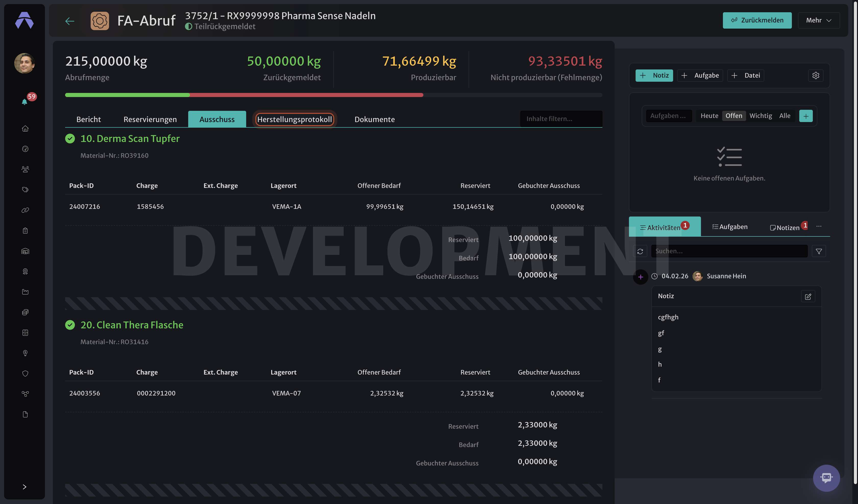Click the purple plus beside 04.02.26 entry
This screenshot has height=504, width=858.
click(x=640, y=277)
